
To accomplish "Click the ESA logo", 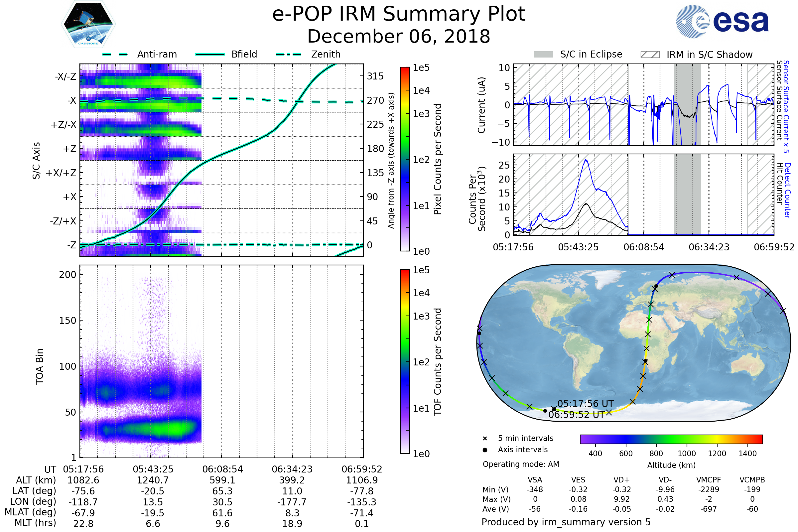I will pyautogui.click(x=722, y=22).
